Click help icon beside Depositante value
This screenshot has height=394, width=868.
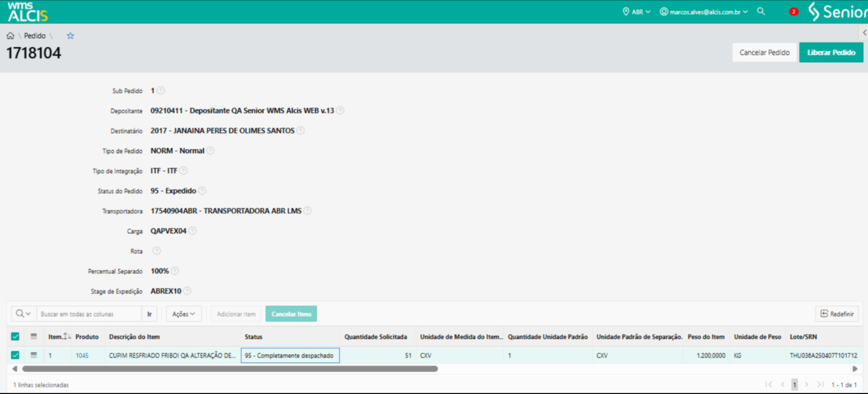[x=340, y=110]
